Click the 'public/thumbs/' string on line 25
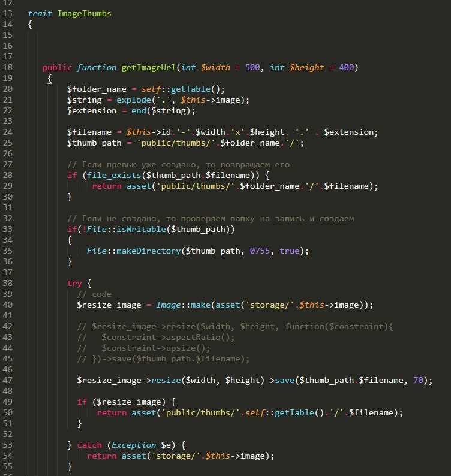 [x=176, y=143]
